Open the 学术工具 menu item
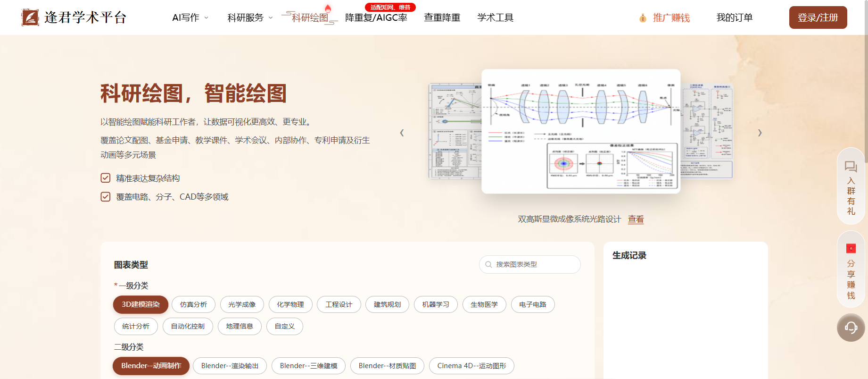Screen dimensions: 868x379 pyautogui.click(x=495, y=17)
